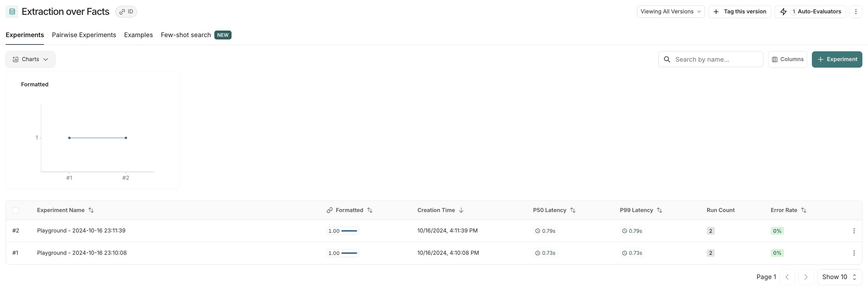Screen dimensions: 868x293
Task: Open row actions menu for experiment #2
Action: tap(853, 231)
